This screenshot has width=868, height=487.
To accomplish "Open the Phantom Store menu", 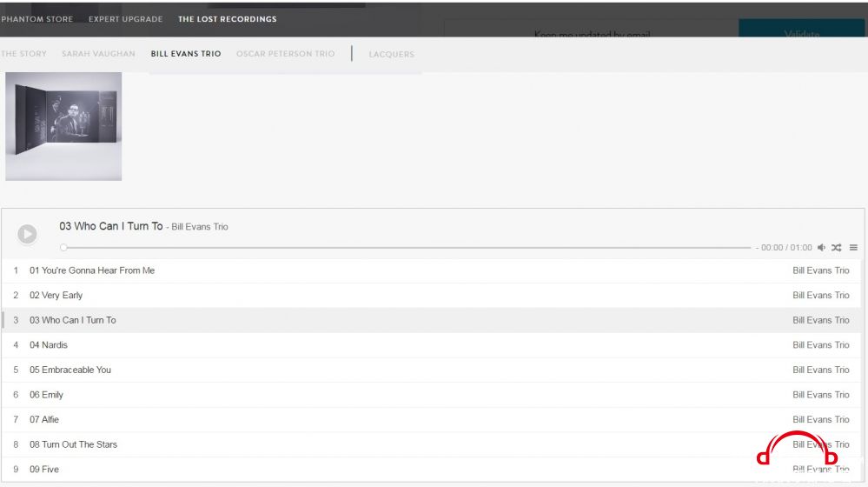I will coord(36,19).
